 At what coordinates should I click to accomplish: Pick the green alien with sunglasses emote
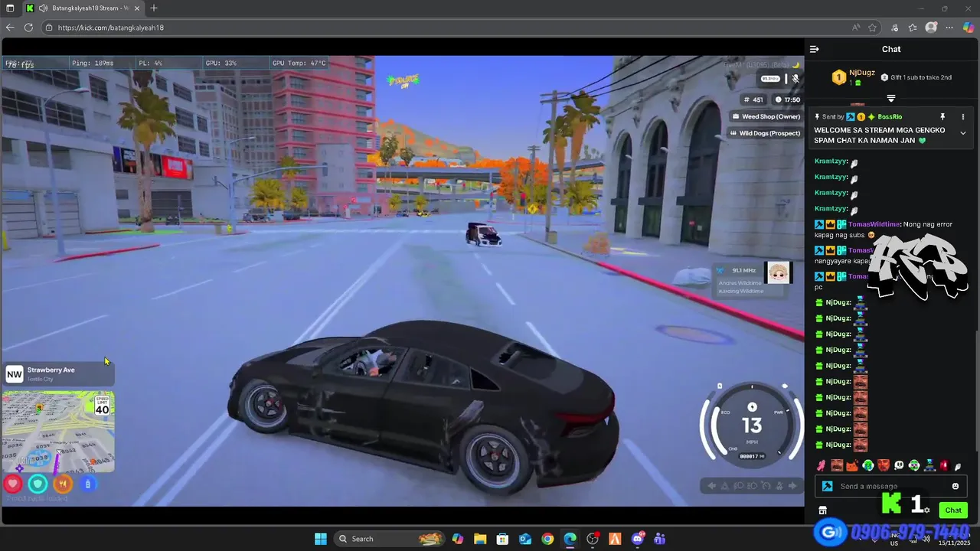coord(914,465)
